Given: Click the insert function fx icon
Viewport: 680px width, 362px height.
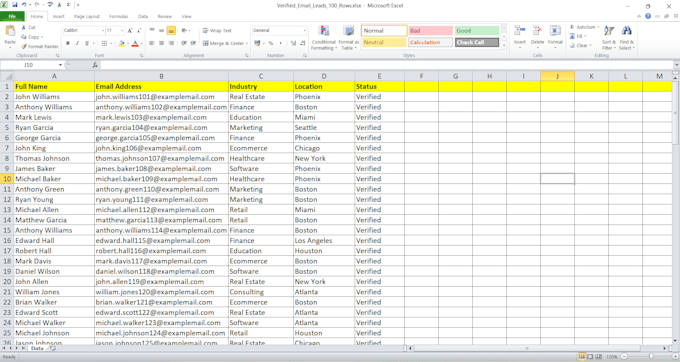Looking at the screenshot, I should (x=95, y=65).
